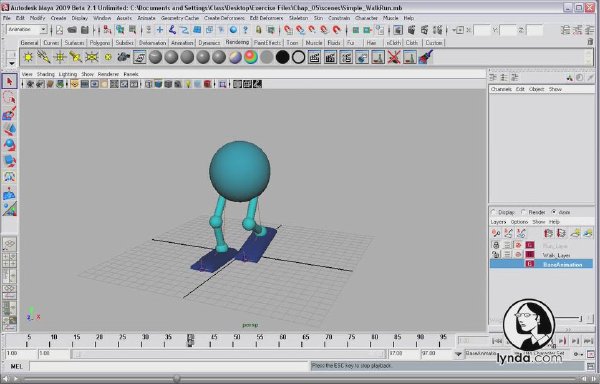Click the Use All Lights bulb icon
This screenshot has width=600, height=384.
coord(188,84)
